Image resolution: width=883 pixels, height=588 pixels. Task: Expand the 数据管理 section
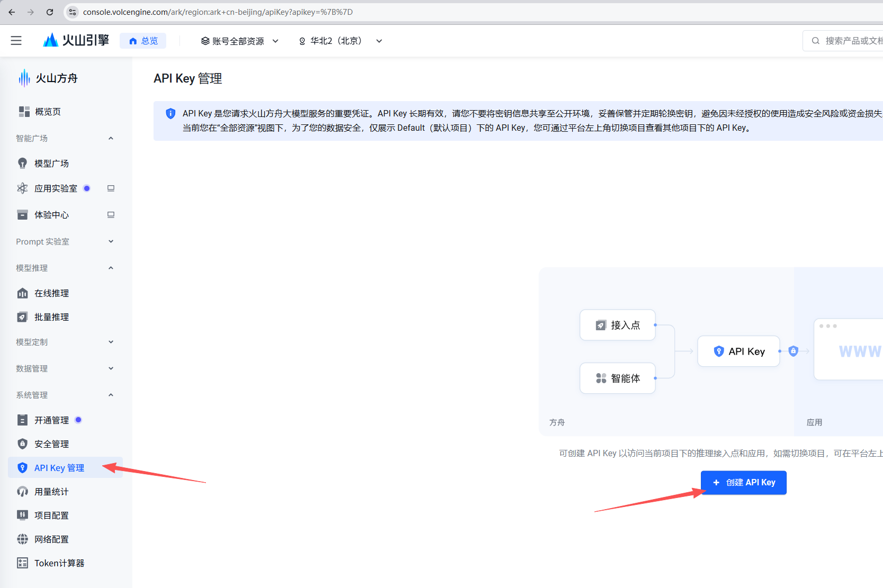pos(111,368)
